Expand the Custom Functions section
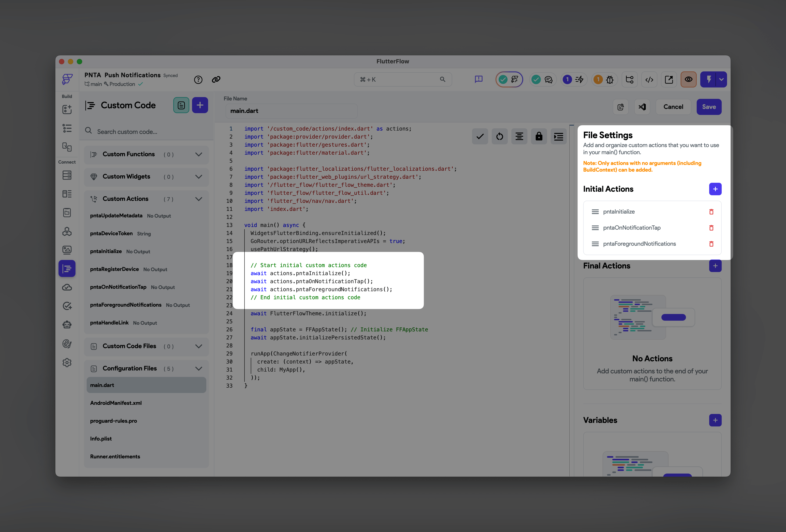Image resolution: width=786 pixels, height=532 pixels. (x=146, y=154)
